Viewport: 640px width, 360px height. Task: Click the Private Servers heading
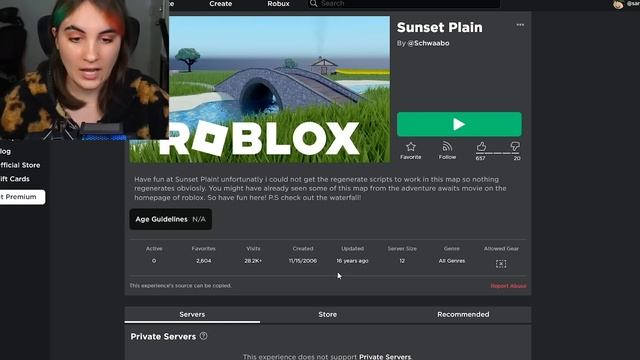click(163, 337)
